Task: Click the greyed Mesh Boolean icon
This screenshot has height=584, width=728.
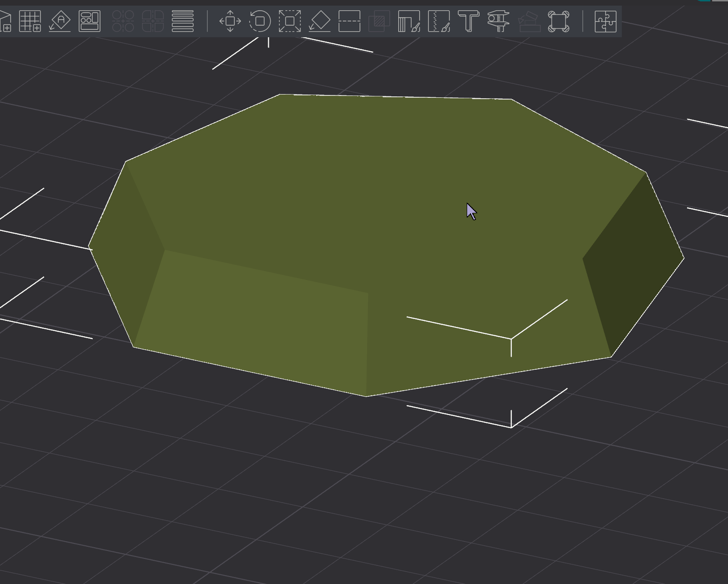Action: 379,21
